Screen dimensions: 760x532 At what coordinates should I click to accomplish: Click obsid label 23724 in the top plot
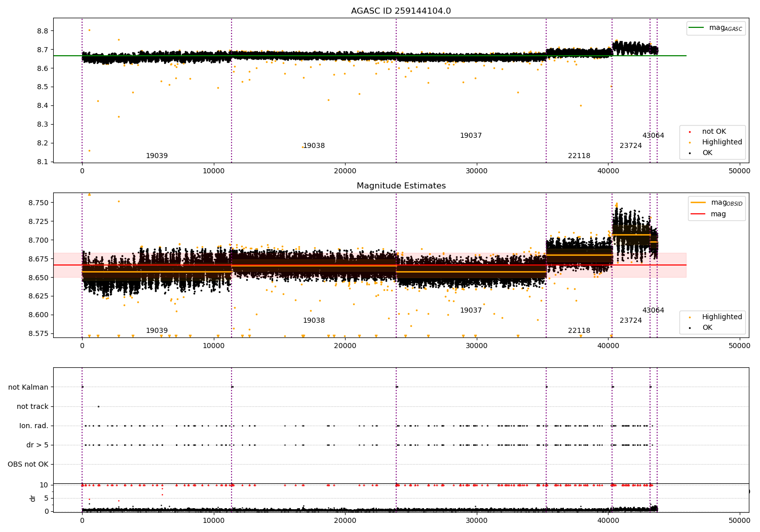pyautogui.click(x=631, y=146)
